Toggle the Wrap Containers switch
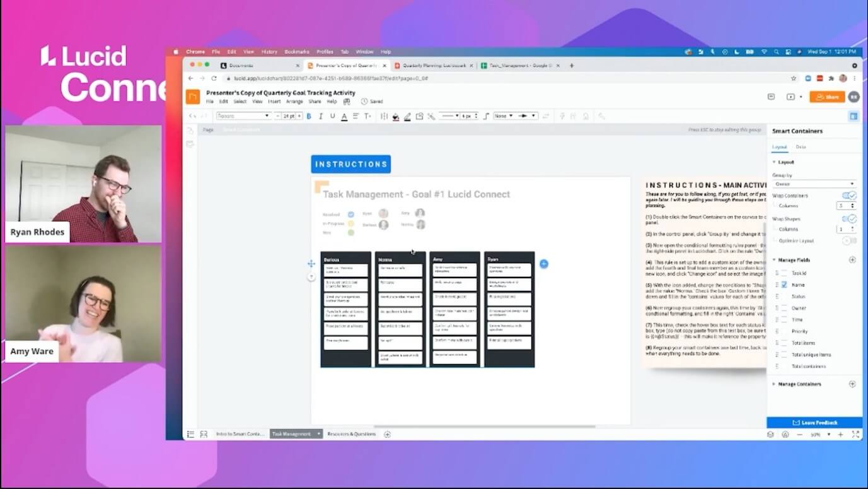Screen dimensions: 868x489 (849, 196)
